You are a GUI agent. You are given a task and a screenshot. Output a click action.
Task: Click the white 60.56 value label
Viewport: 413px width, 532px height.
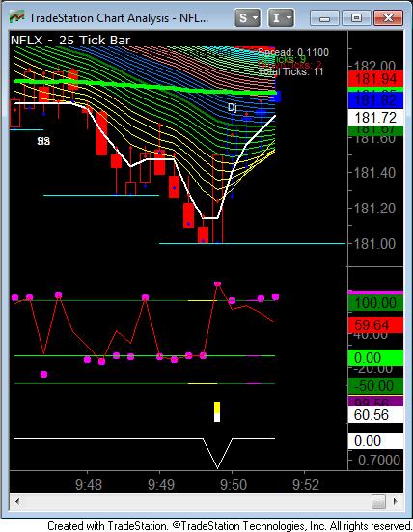click(375, 414)
